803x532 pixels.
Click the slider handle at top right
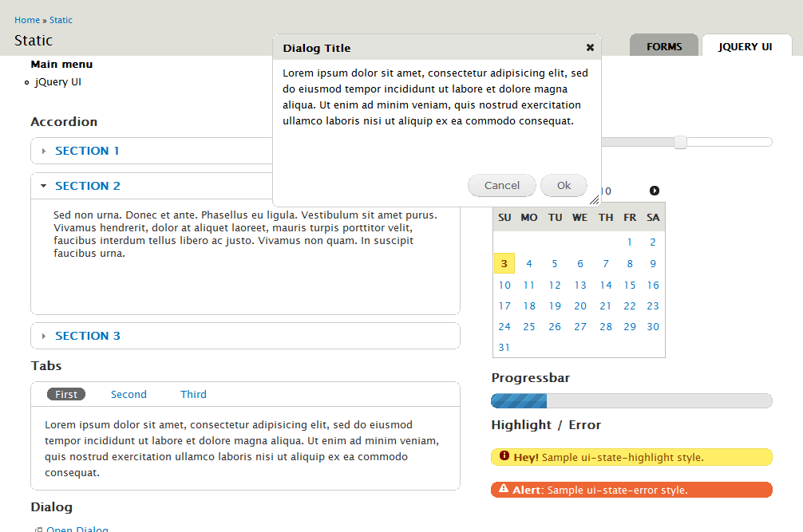679,142
